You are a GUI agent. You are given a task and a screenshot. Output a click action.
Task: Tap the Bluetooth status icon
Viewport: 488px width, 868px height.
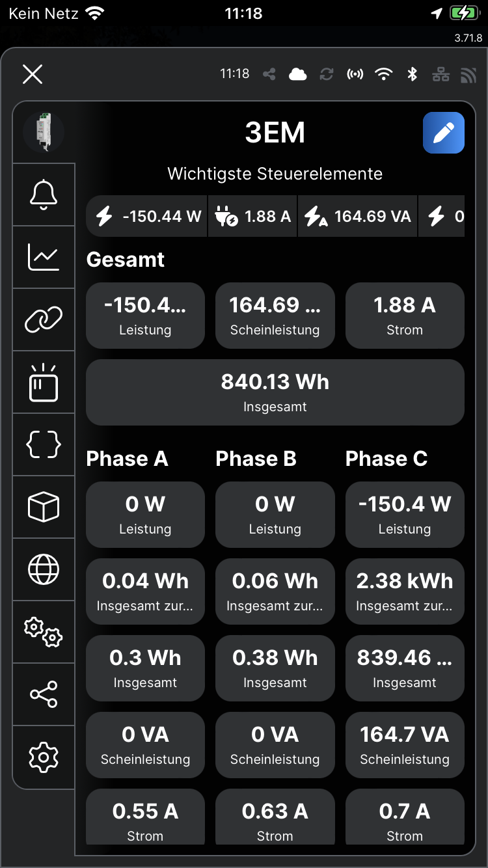tap(412, 74)
